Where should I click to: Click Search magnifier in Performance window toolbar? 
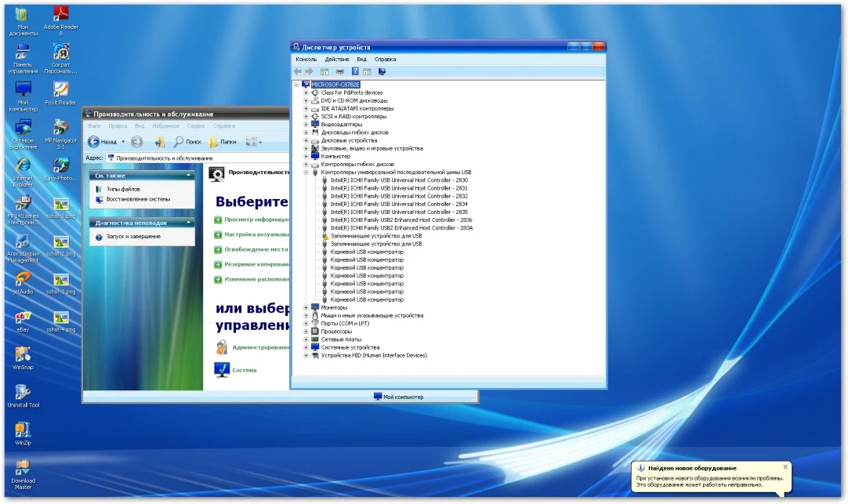[187, 142]
